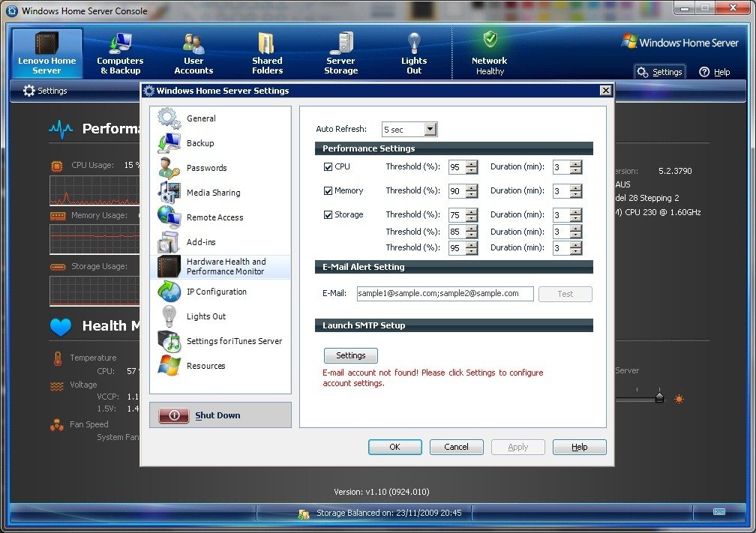Increase Storage 75 threshold spinner up
Screen dimensions: 756x533
472,211
